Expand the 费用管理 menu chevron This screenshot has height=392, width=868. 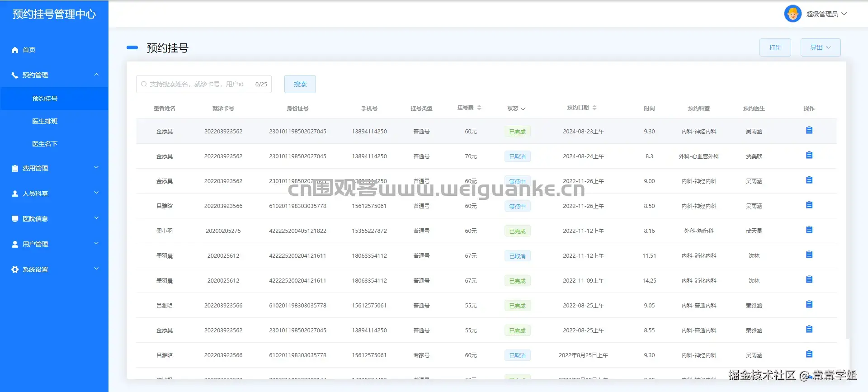click(96, 168)
